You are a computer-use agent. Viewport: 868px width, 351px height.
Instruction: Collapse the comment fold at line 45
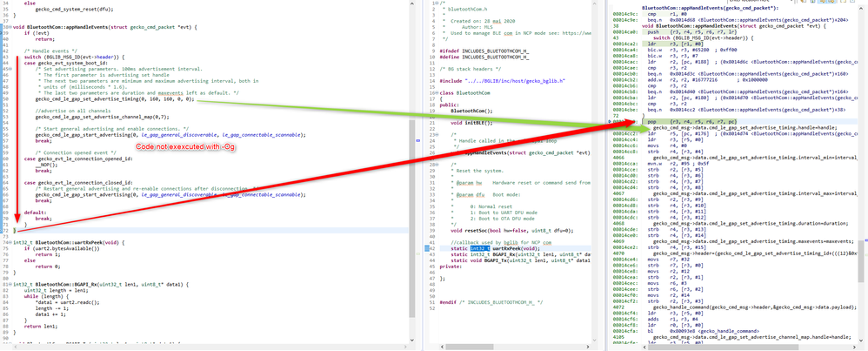pyautogui.click(x=11, y=70)
